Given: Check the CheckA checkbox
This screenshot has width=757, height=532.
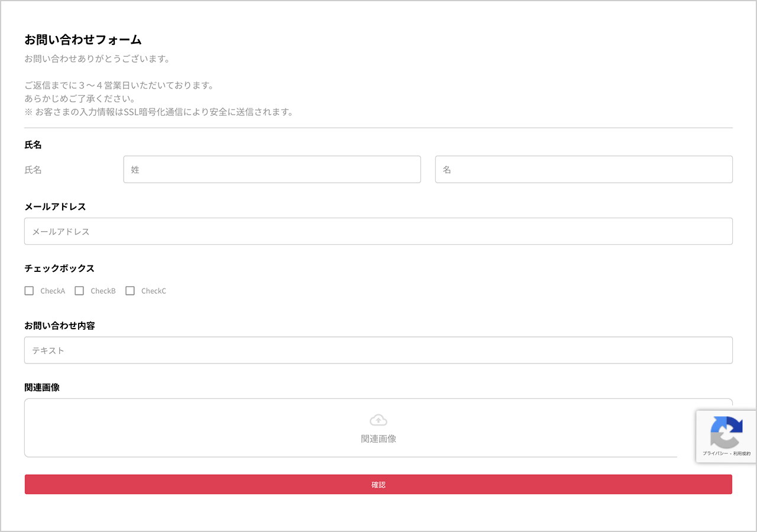Looking at the screenshot, I should click(x=29, y=290).
